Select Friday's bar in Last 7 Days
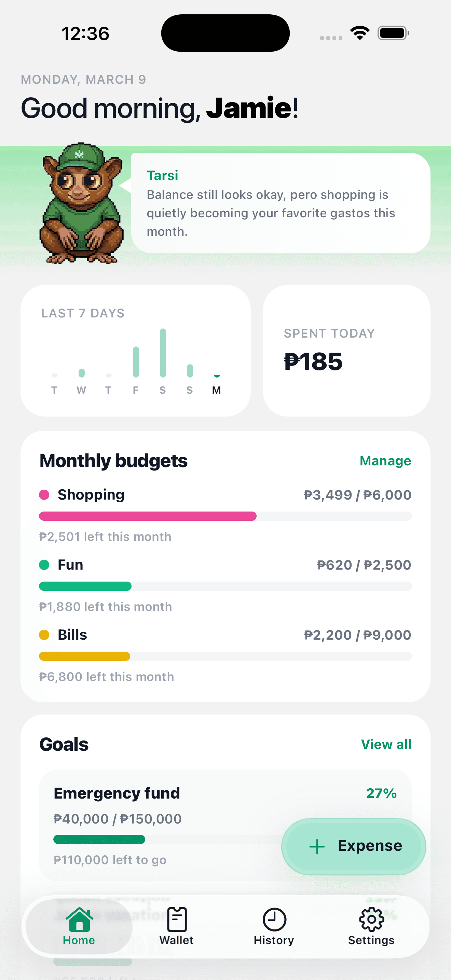The height and width of the screenshot is (980, 451). coord(136,362)
